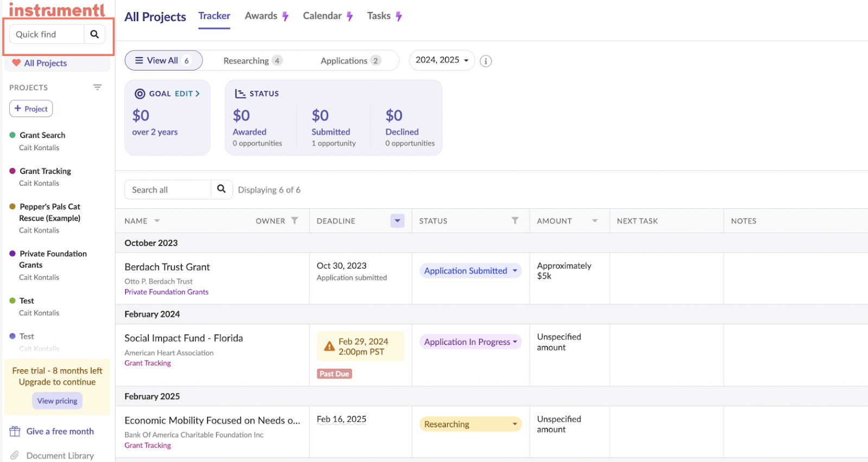Click the View pricing button
The height and width of the screenshot is (462, 868).
coord(58,401)
